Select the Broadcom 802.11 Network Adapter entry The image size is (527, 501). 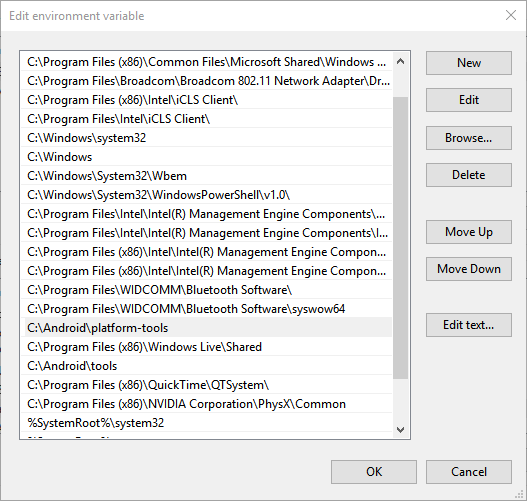click(x=207, y=81)
